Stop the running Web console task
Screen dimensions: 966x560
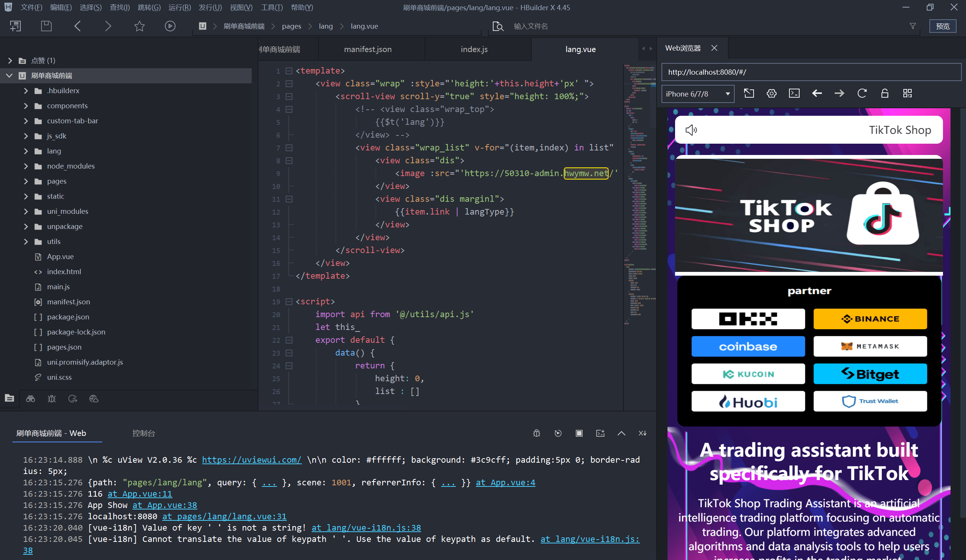[579, 433]
